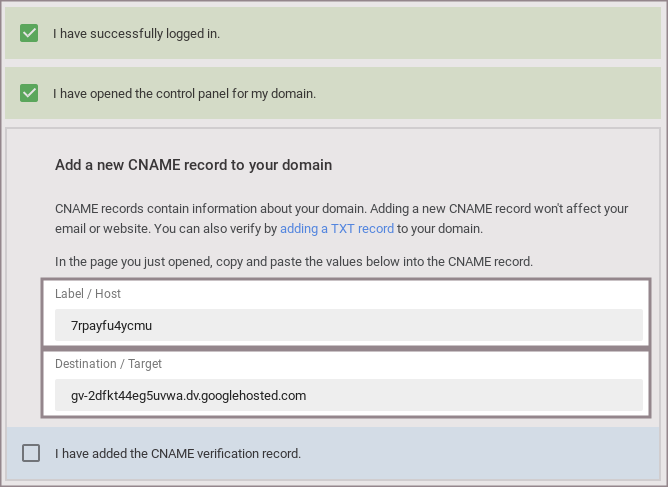Viewport: 668px width, 487px height.
Task: Click the Label / Host value 7rpayfu4ycmu
Action: pos(111,325)
